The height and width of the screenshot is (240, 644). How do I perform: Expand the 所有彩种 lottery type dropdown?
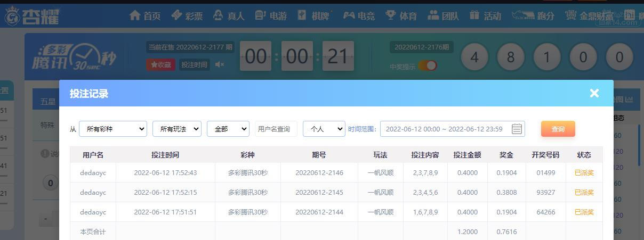coord(113,129)
